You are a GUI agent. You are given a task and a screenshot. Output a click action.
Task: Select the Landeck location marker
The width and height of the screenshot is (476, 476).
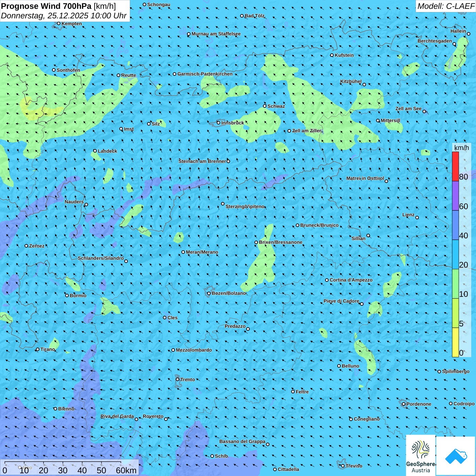tap(95, 151)
